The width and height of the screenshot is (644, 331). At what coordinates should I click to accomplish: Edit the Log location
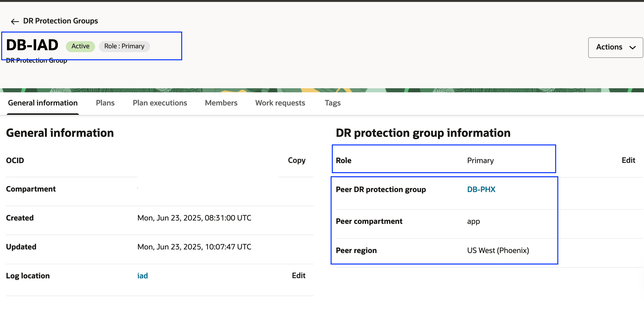tap(299, 275)
